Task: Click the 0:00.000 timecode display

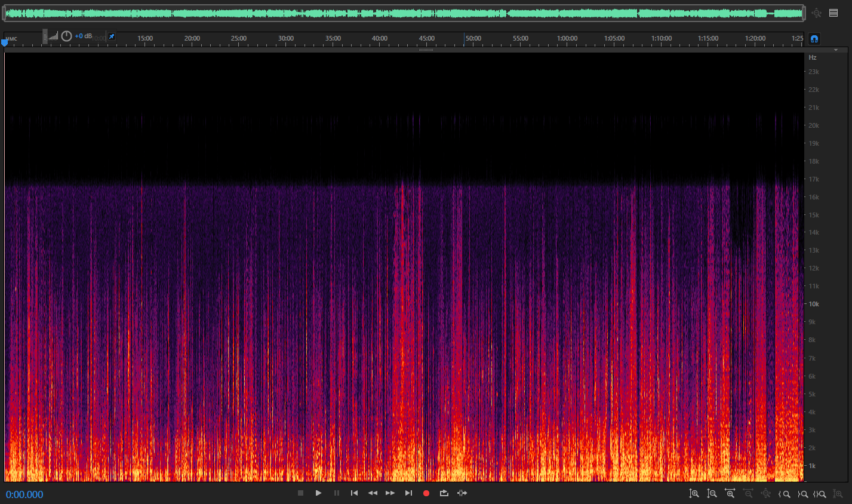Action: [x=24, y=494]
